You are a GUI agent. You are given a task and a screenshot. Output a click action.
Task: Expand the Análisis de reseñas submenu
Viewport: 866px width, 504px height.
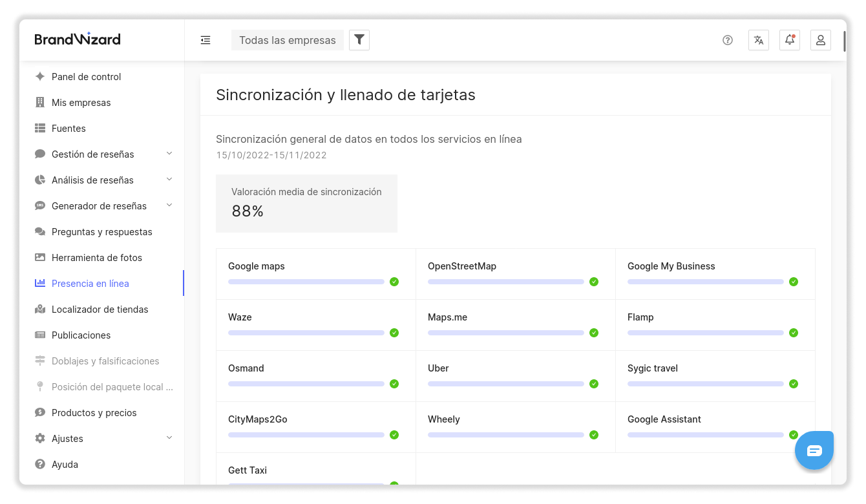tap(169, 180)
